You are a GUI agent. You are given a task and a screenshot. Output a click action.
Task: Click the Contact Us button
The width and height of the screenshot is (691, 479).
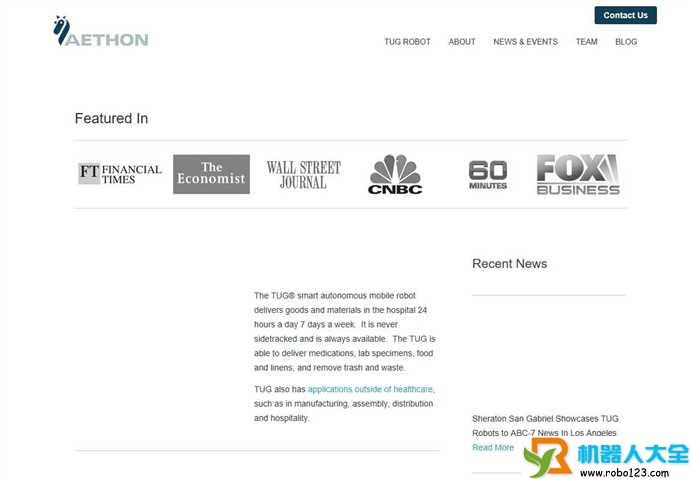(625, 15)
